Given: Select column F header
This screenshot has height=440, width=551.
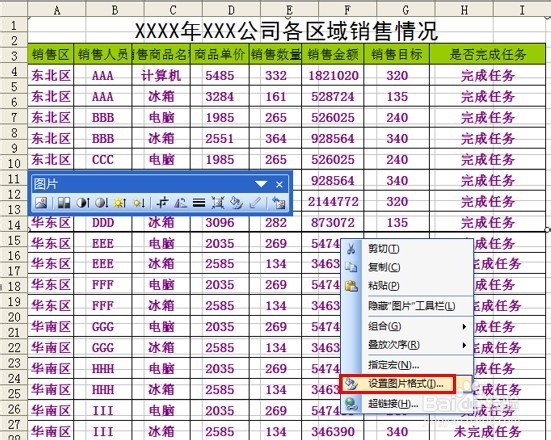Looking at the screenshot, I should click(x=348, y=10).
